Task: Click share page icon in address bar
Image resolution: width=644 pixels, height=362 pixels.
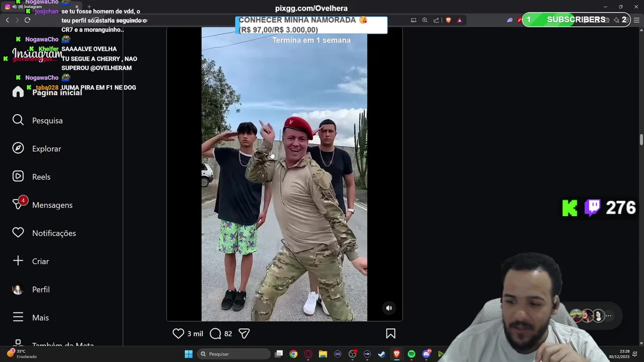Action: coord(436,20)
